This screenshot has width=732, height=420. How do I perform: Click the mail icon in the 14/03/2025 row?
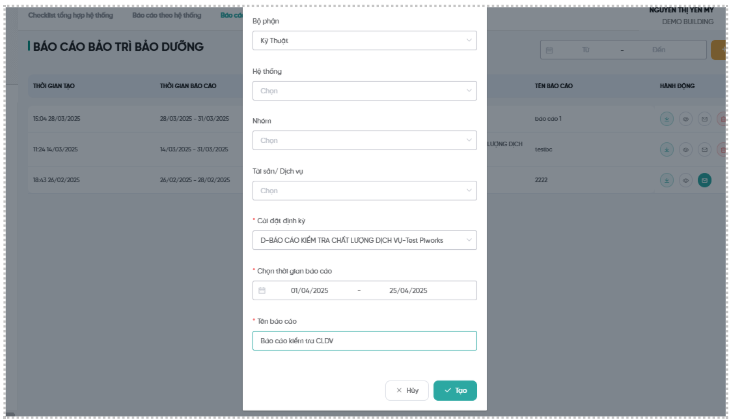click(x=704, y=150)
